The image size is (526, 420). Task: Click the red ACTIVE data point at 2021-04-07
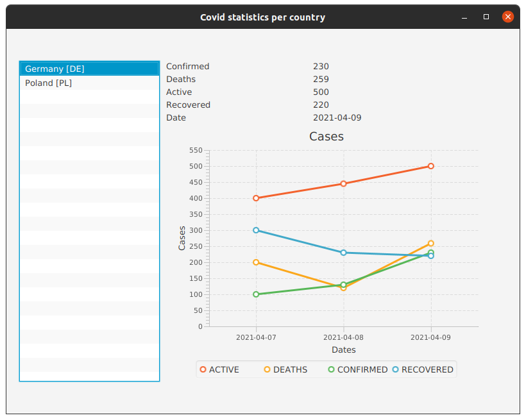[x=257, y=197]
